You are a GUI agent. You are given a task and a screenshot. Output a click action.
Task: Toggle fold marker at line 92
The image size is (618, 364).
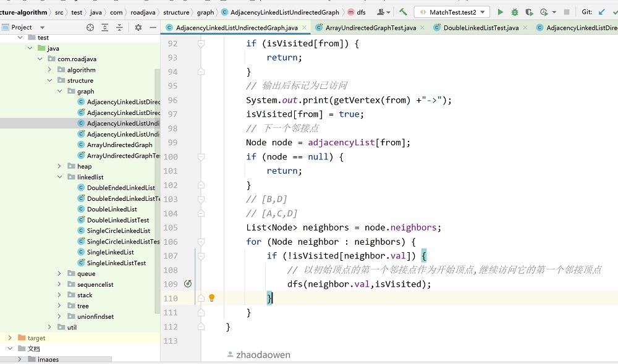click(x=201, y=43)
